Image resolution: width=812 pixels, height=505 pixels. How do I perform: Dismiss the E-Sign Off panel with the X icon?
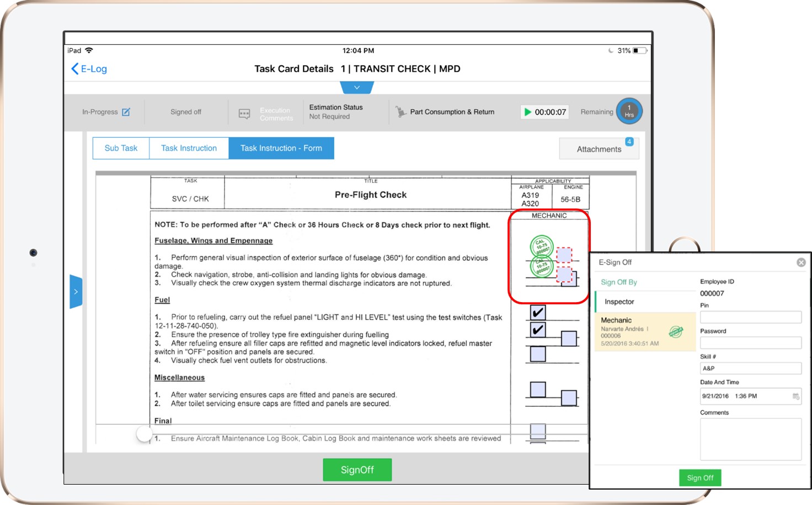tap(801, 262)
